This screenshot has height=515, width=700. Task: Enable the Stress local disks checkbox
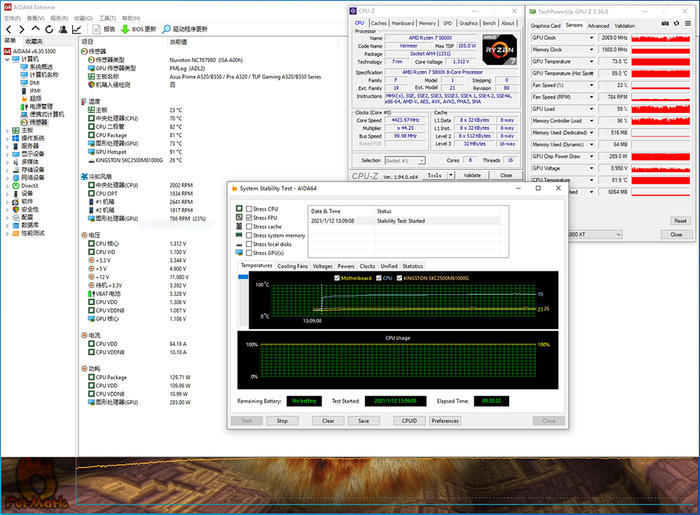pos(249,244)
